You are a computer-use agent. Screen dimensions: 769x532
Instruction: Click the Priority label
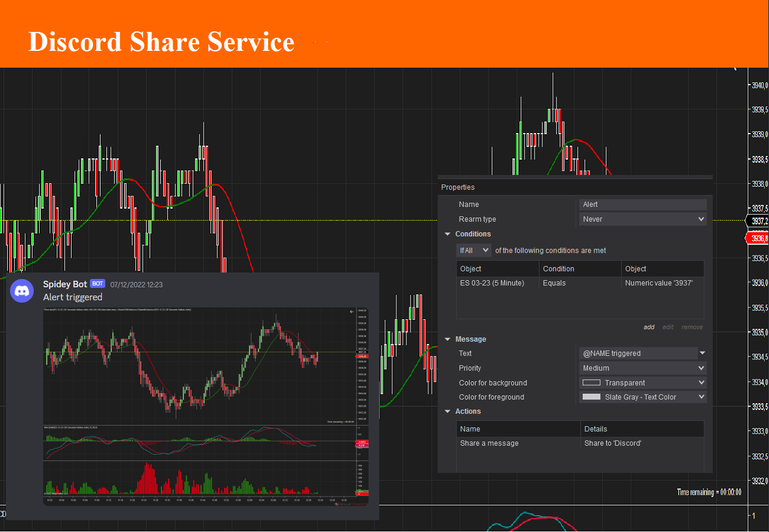click(470, 368)
